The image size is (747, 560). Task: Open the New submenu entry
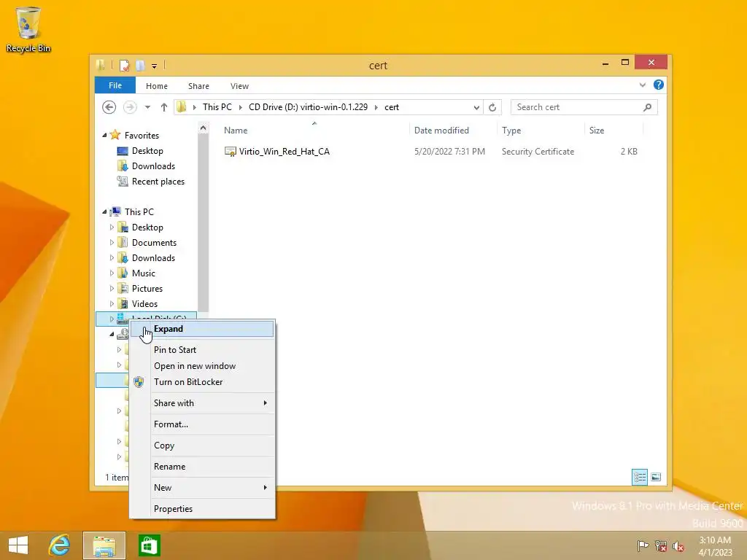[203, 488]
